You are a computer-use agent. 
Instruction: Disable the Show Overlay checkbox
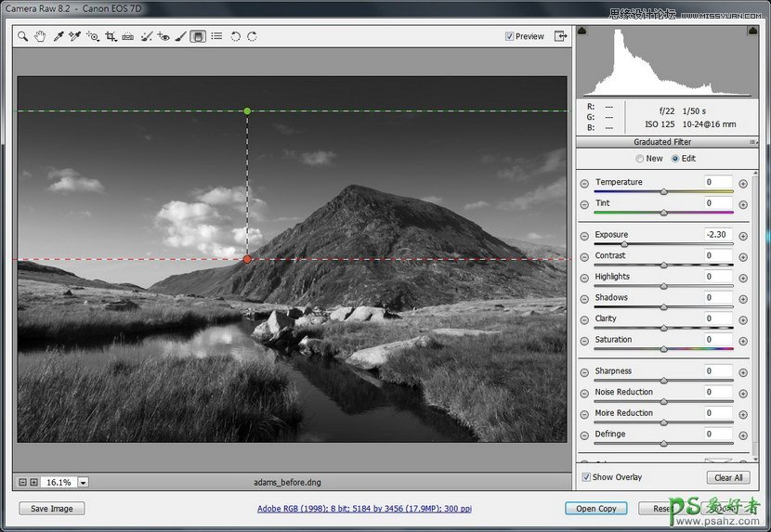(586, 477)
